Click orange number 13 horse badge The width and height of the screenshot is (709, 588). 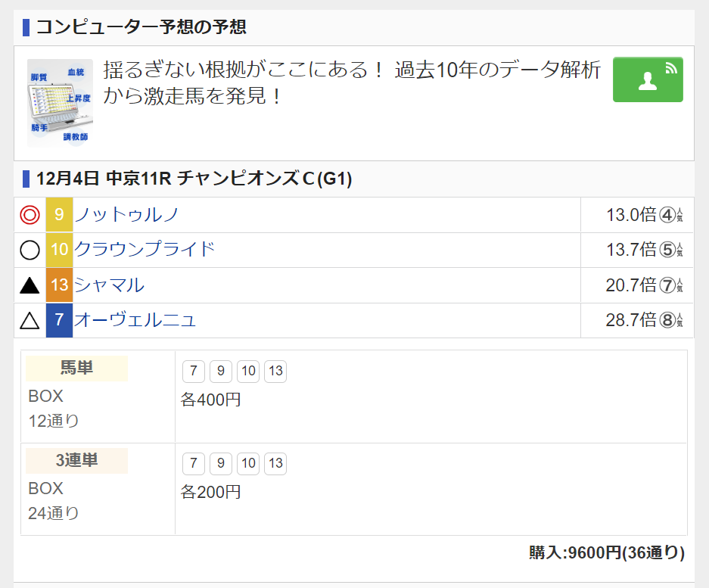click(x=59, y=285)
